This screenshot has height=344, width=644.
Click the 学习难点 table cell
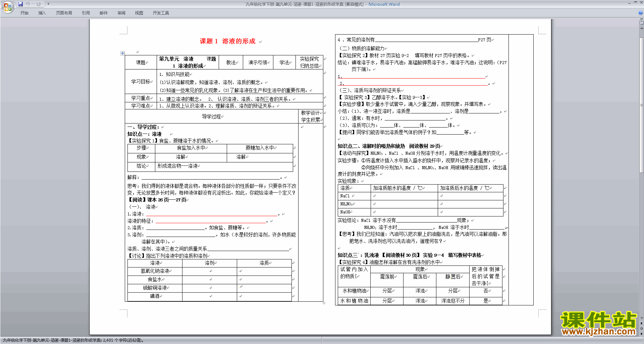[x=141, y=106]
